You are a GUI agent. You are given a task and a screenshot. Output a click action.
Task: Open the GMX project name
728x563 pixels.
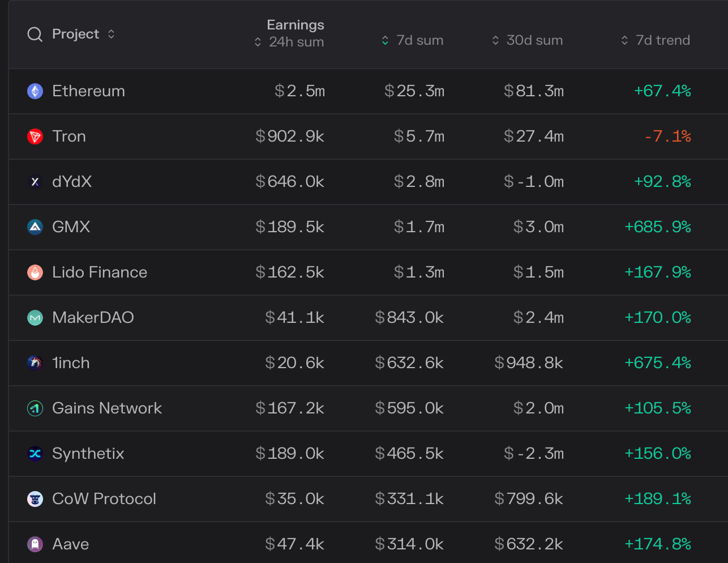click(x=71, y=227)
